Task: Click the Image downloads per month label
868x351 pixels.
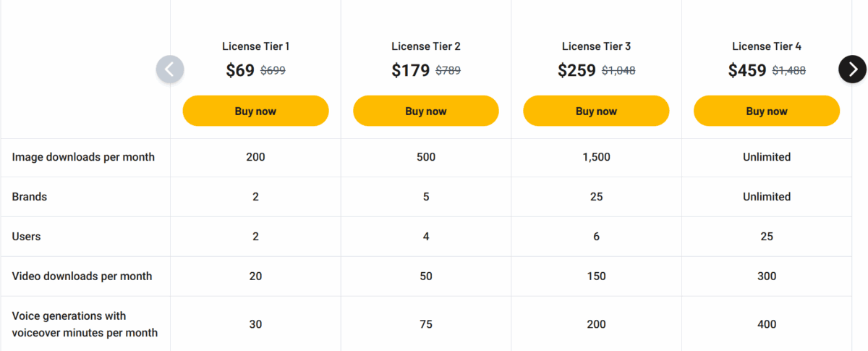Action: pos(83,157)
